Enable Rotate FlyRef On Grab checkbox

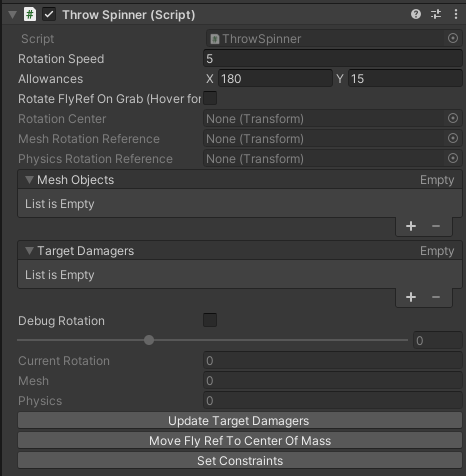pyautogui.click(x=210, y=98)
